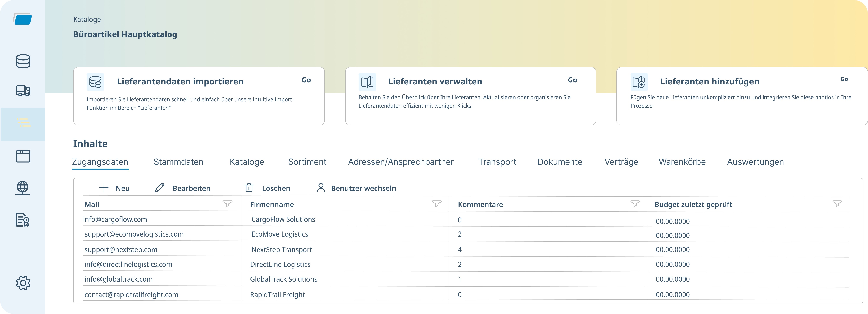Click the add-book icon on Lieferanten hinzufügen card
The height and width of the screenshot is (314, 868).
coord(639,82)
